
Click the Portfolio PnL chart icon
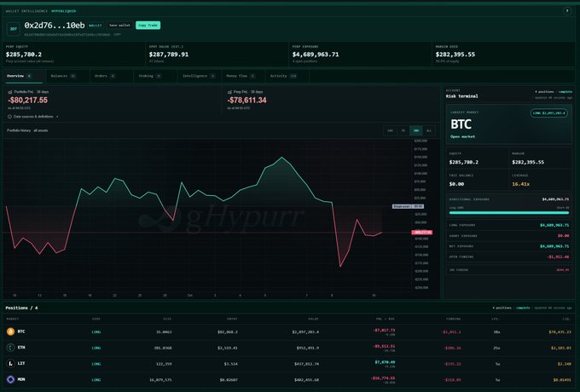coord(10,92)
